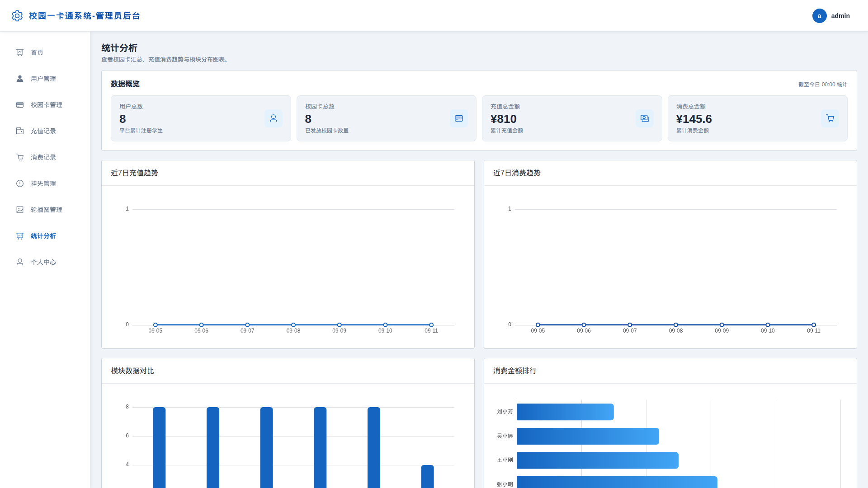Viewport: 868px width, 488px height.
Task: Click the 吴小婷 ranking bar
Action: [x=588, y=436]
